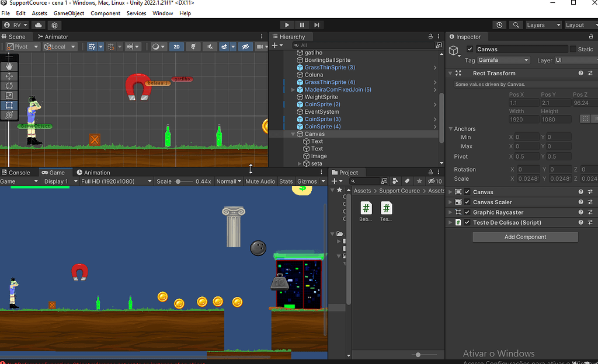This screenshot has height=364, width=598.
Task: Disable the Graphic Raycaster component checkbox
Action: click(x=467, y=212)
